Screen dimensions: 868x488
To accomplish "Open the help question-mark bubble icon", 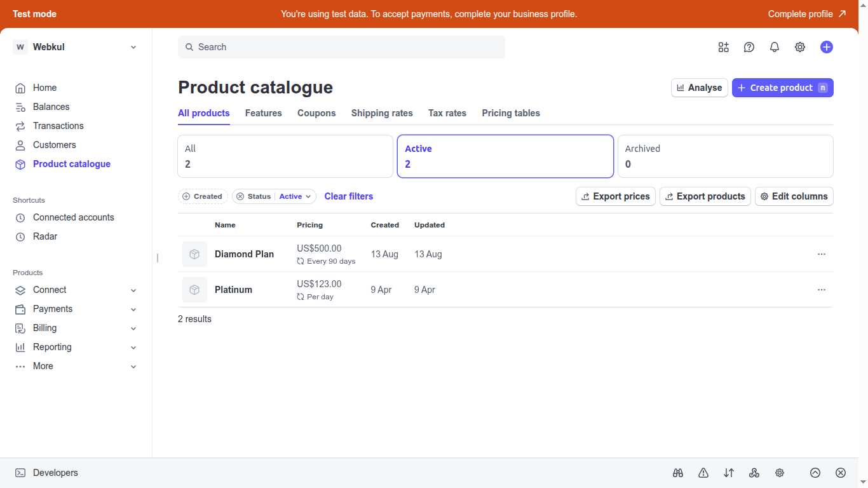I will click(x=749, y=47).
